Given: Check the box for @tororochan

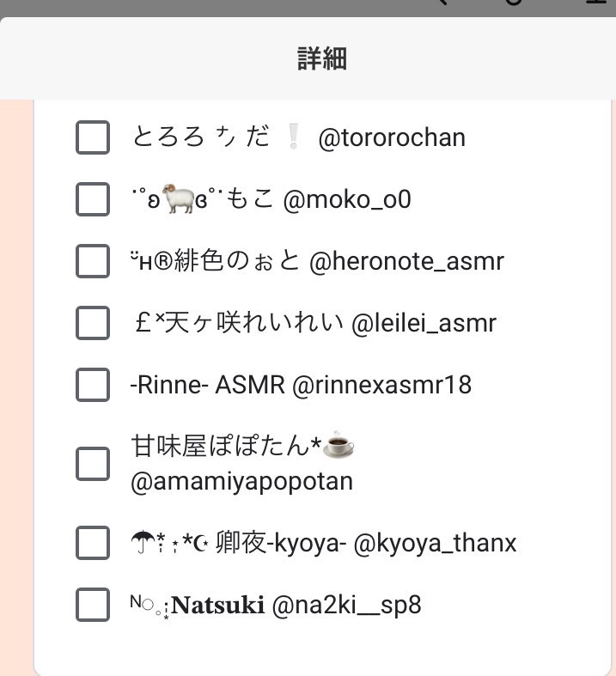Looking at the screenshot, I should [93, 137].
